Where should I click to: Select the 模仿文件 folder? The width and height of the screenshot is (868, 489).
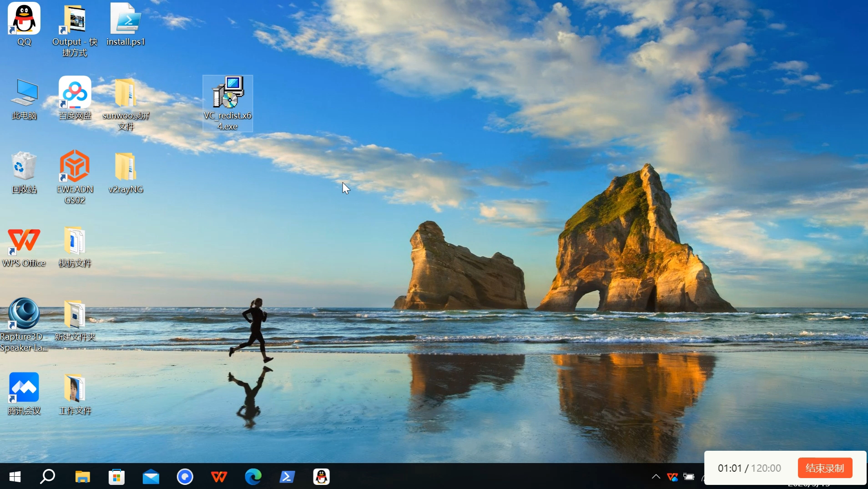click(75, 246)
